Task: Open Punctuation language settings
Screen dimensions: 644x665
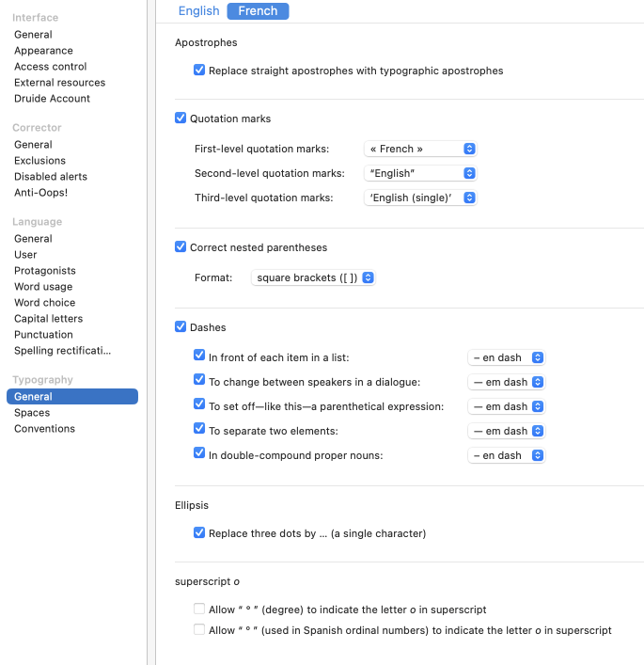Action: pos(43,335)
